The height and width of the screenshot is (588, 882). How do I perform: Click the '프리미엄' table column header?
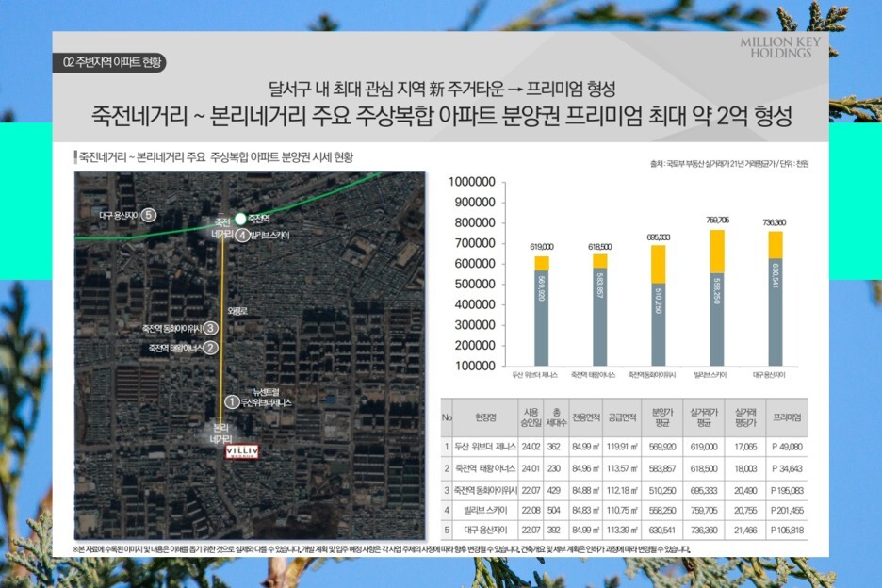coord(787,417)
